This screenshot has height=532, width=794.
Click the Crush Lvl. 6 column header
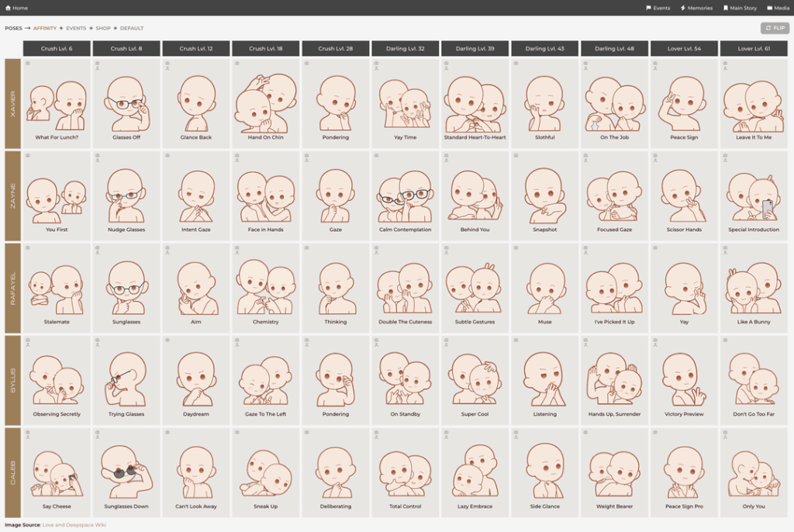point(57,49)
